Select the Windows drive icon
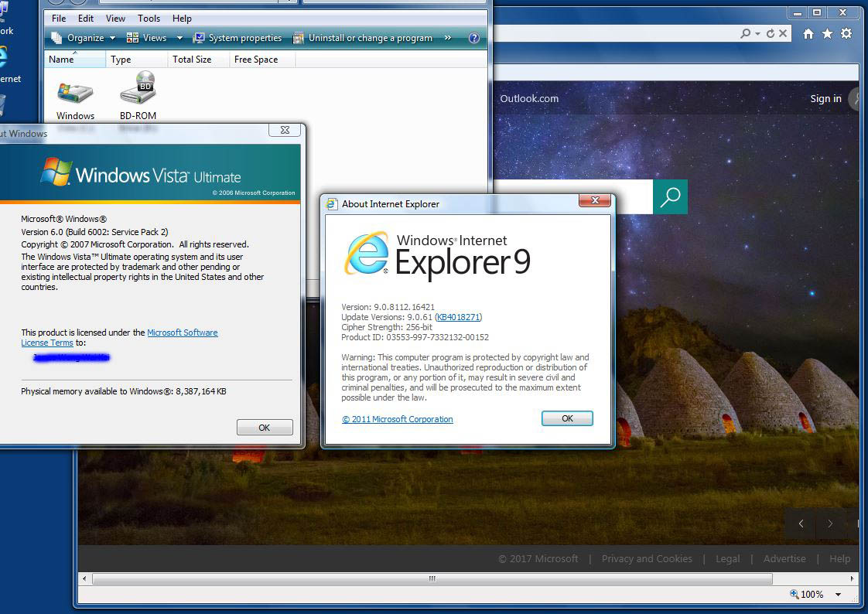 [x=75, y=93]
